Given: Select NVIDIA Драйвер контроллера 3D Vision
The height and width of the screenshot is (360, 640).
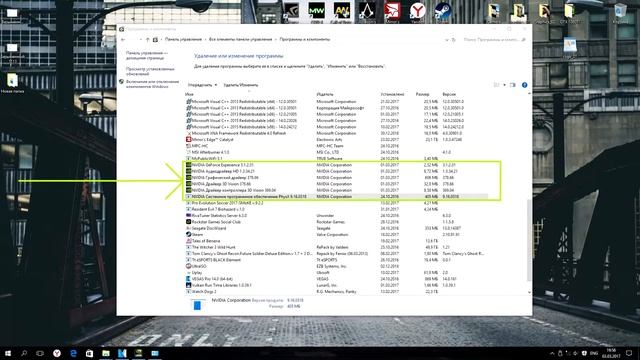Looking at the screenshot, I should click(337, 190).
